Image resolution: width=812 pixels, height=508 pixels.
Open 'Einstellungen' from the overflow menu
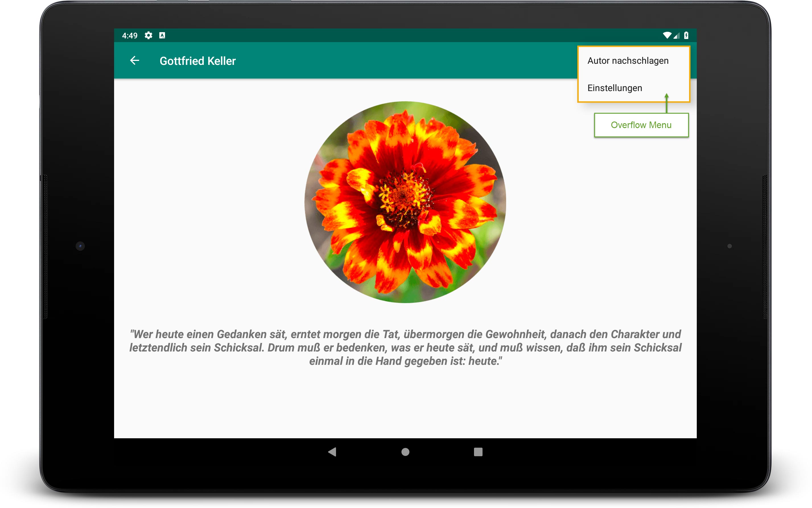pos(633,88)
